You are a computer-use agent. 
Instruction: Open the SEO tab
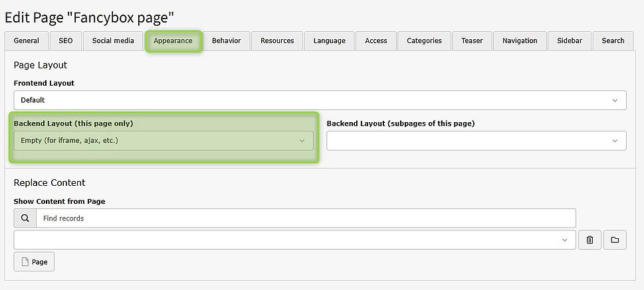point(65,40)
